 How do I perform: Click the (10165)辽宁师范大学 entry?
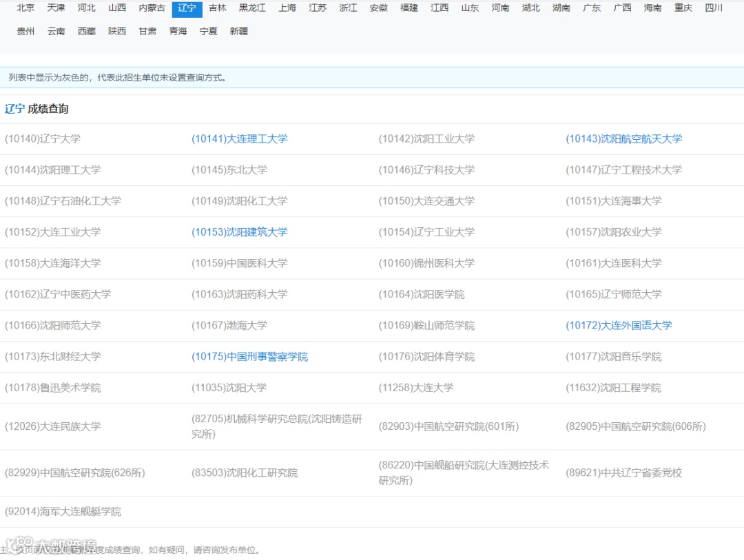(614, 295)
